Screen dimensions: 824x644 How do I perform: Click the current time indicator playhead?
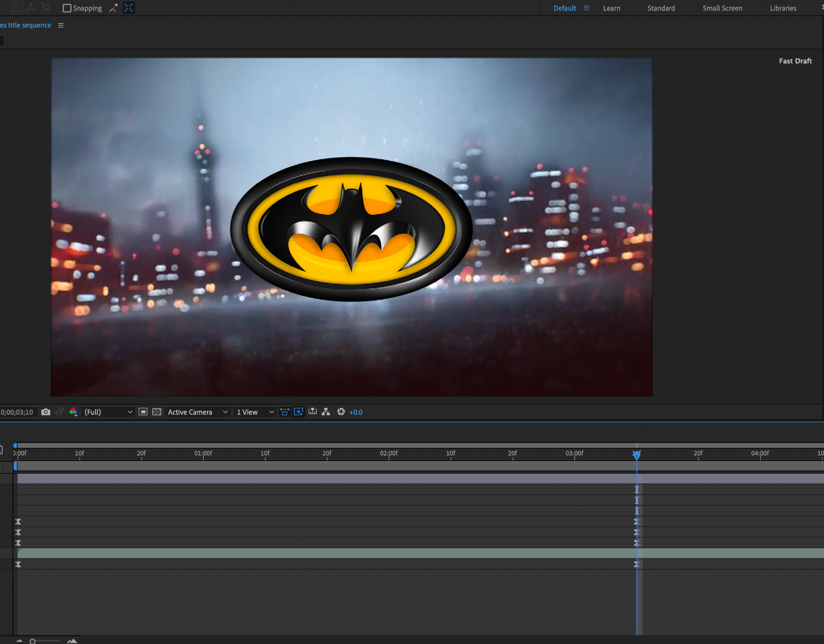[x=636, y=454]
